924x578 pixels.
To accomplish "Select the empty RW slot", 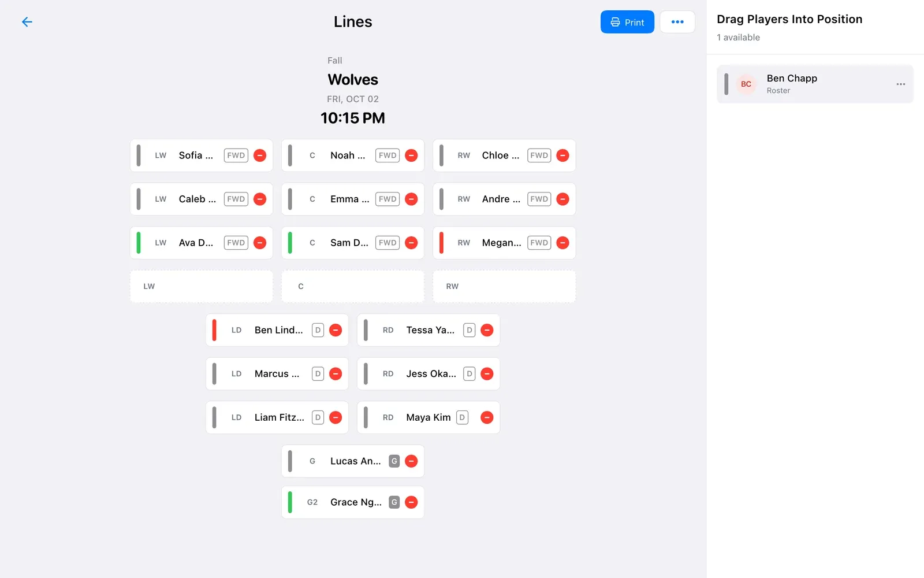I will pos(504,286).
